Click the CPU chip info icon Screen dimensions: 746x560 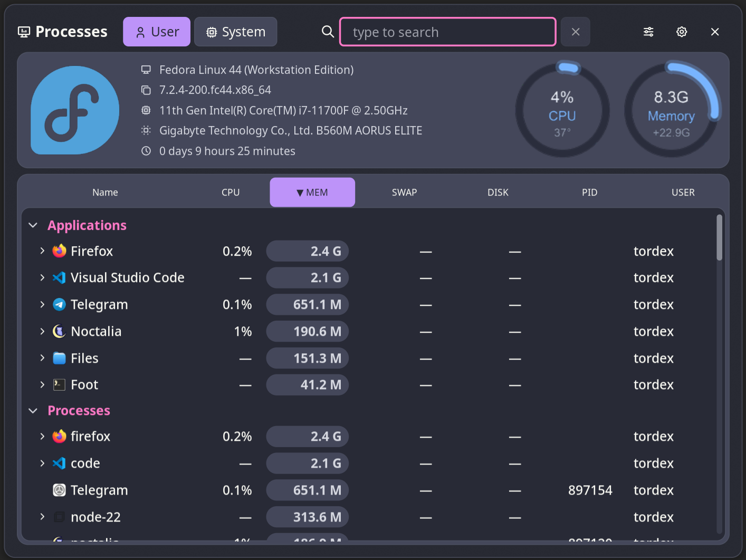(146, 110)
